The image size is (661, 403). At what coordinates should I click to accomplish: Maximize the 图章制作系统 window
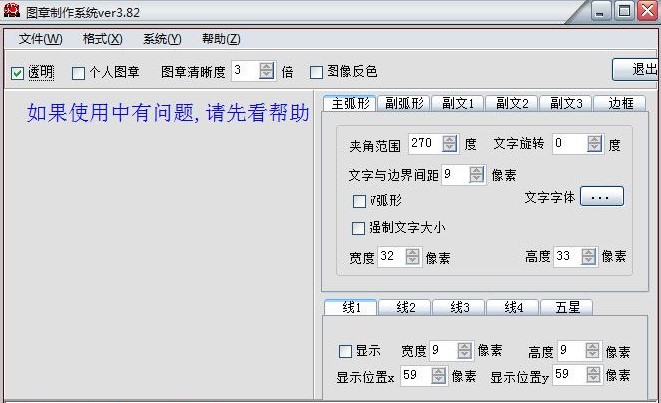click(624, 11)
